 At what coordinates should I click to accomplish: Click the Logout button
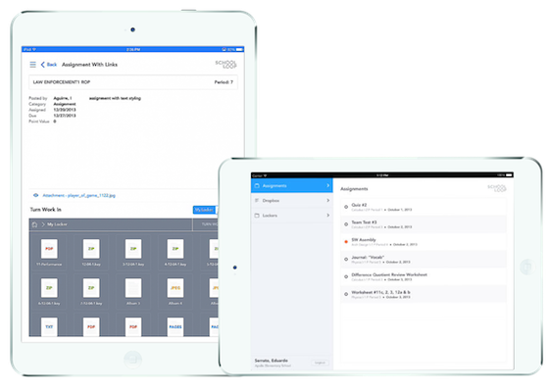[x=320, y=363]
